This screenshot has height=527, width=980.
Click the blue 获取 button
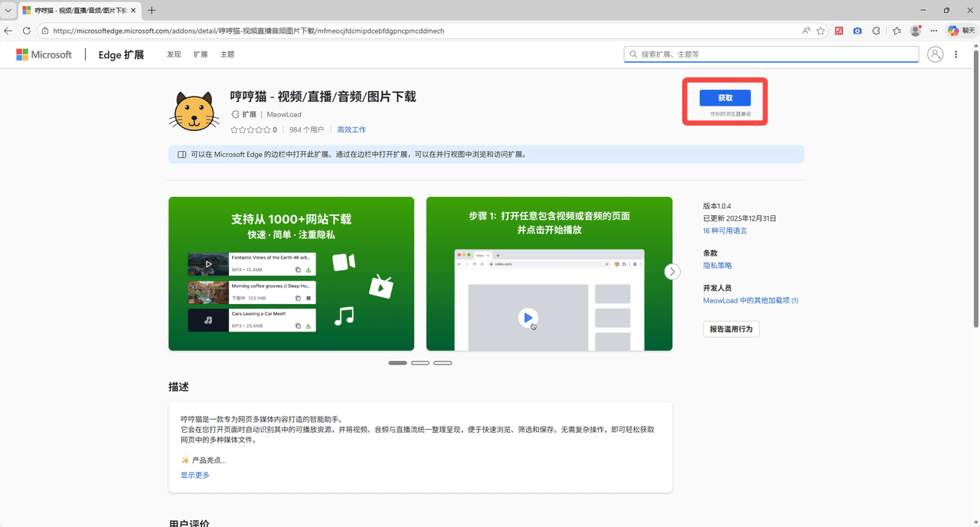724,98
